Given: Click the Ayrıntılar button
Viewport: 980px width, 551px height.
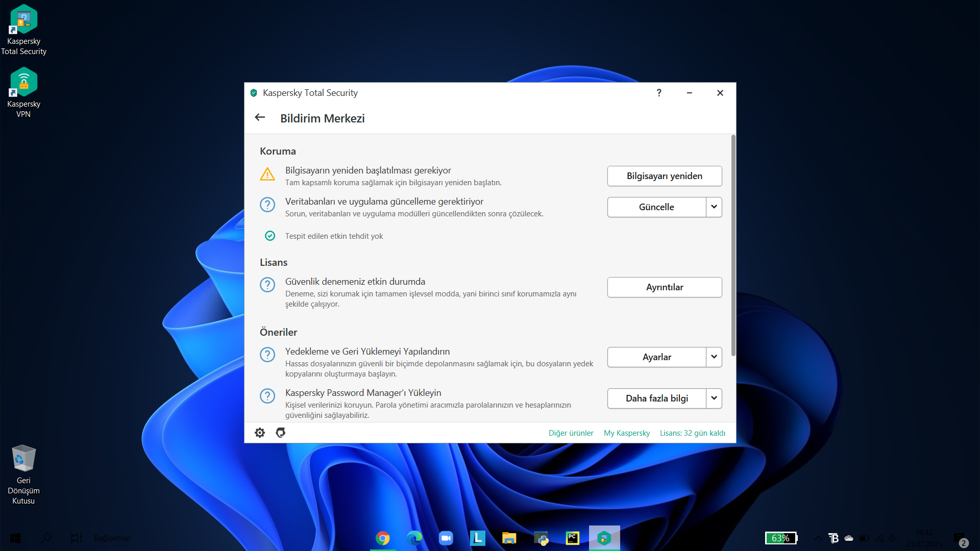Looking at the screenshot, I should click(664, 287).
